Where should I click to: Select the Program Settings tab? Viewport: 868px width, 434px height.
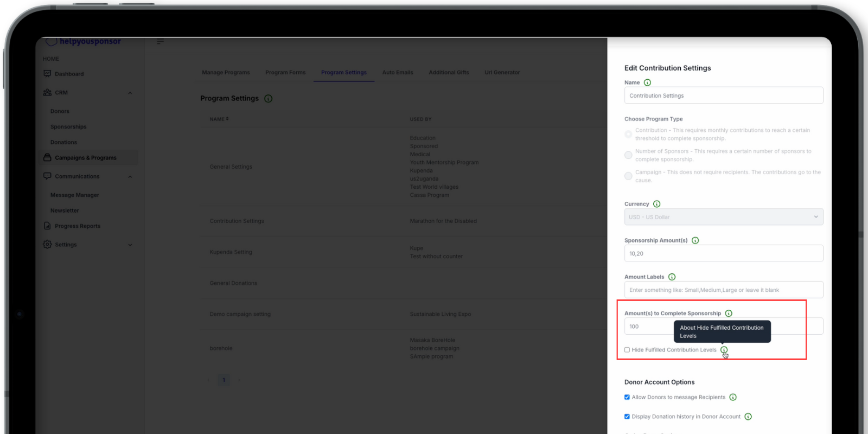pos(344,72)
